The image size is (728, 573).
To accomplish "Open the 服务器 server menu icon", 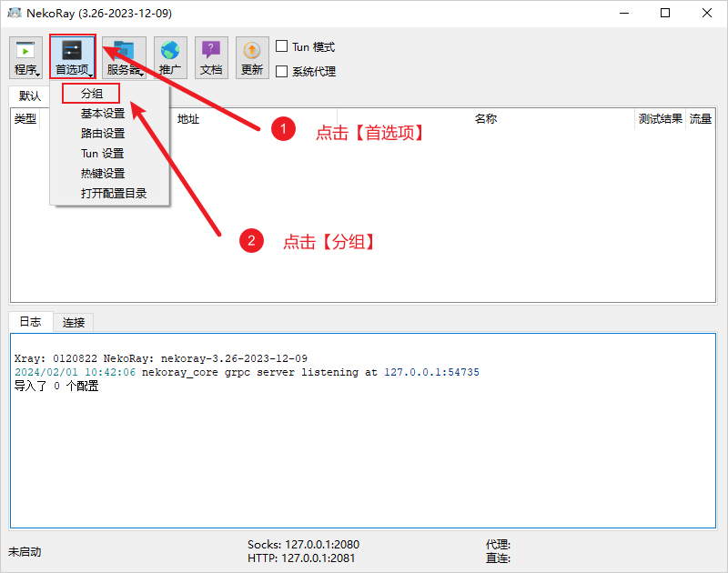I will [x=124, y=56].
